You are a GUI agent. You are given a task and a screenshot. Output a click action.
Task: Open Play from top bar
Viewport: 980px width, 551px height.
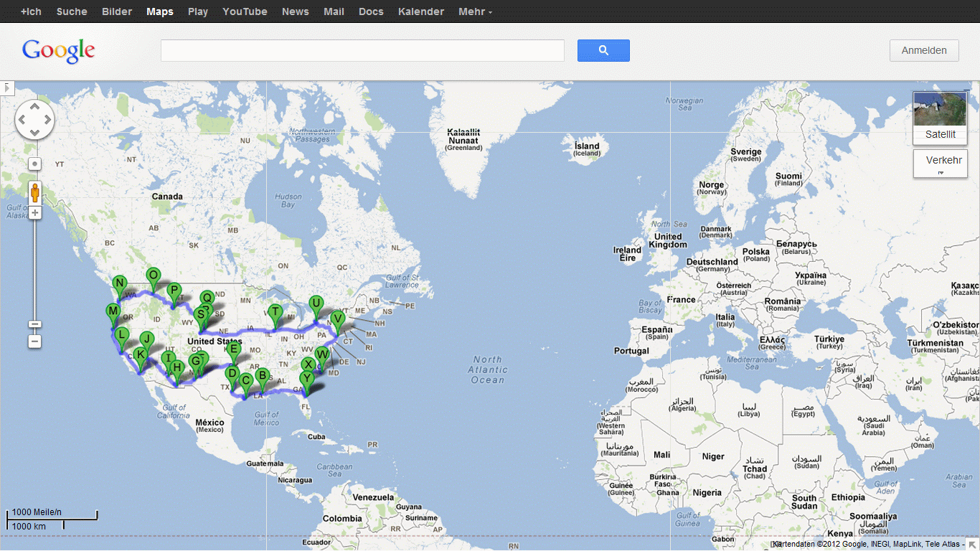(x=198, y=11)
